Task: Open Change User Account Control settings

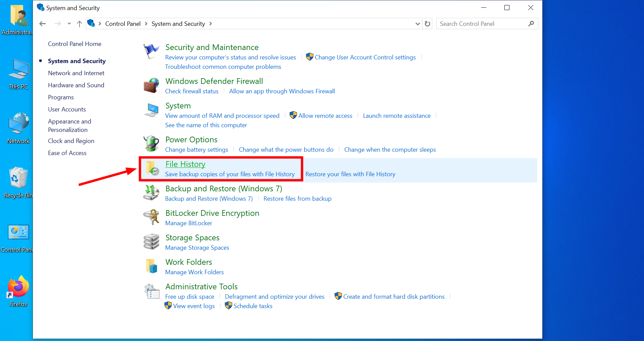Action: pyautogui.click(x=365, y=57)
